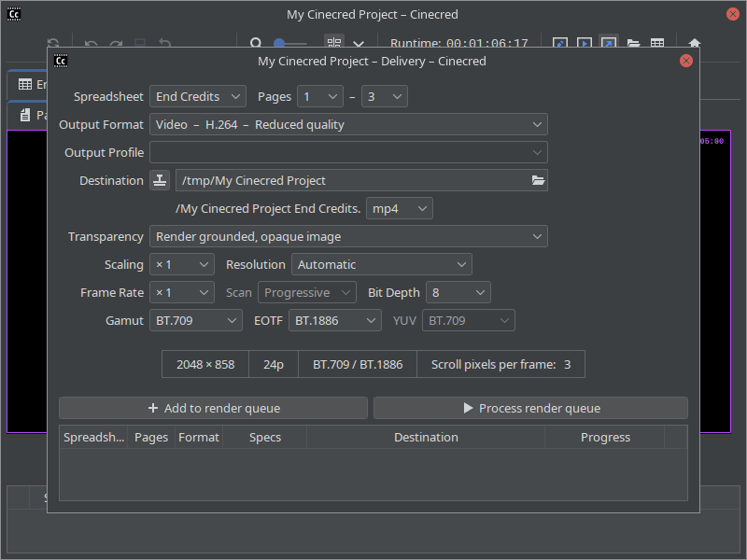Click the destination template stamp icon
Screen dimensions: 747x560
coord(160,180)
